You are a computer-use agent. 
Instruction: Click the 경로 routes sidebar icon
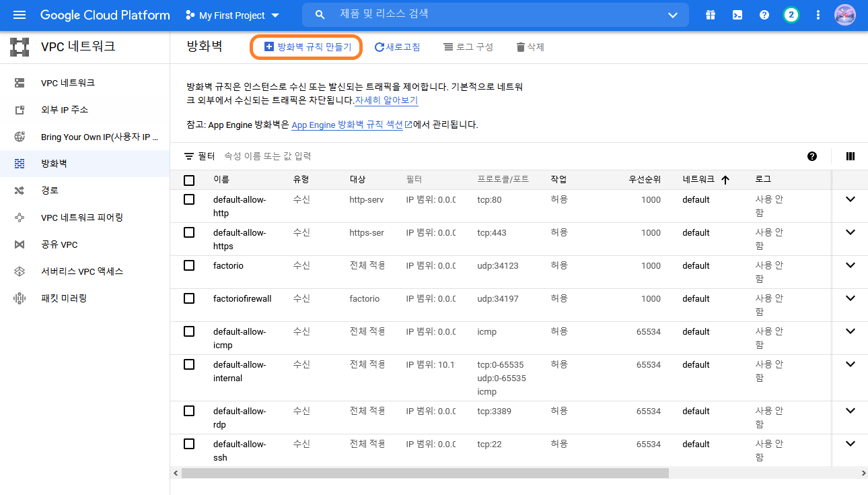20,191
